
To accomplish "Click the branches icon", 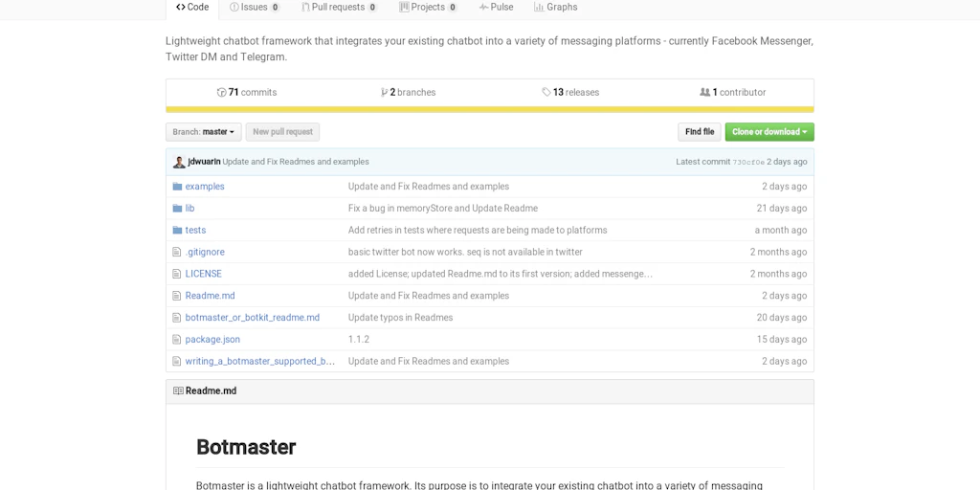I will [384, 93].
